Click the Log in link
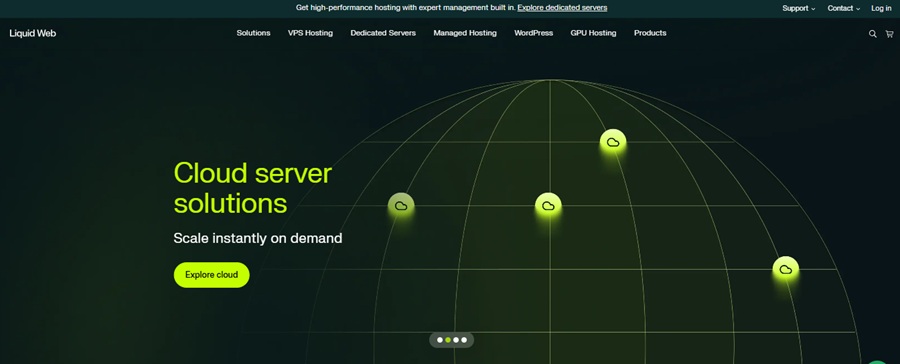 click(x=881, y=8)
